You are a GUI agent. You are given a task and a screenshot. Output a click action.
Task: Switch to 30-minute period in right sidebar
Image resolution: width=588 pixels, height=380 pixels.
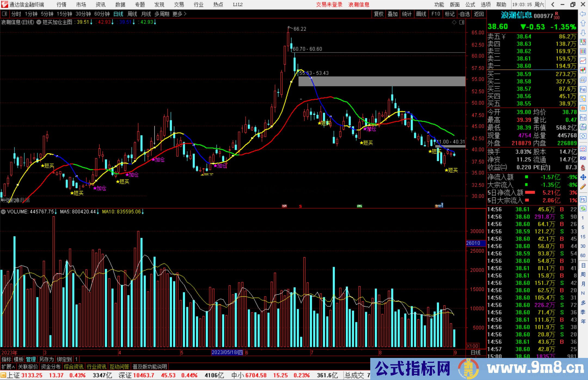click(583, 246)
